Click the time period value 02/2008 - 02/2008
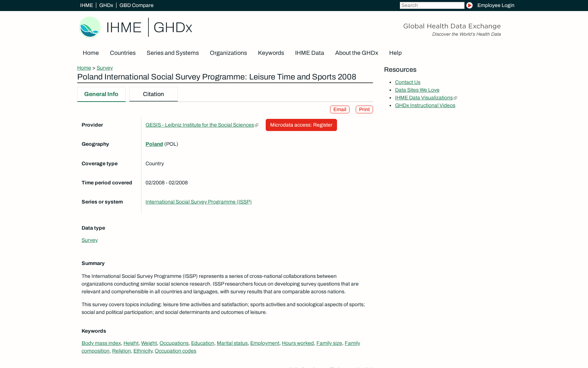Image resolution: width=588 pixels, height=368 pixels. [166, 183]
